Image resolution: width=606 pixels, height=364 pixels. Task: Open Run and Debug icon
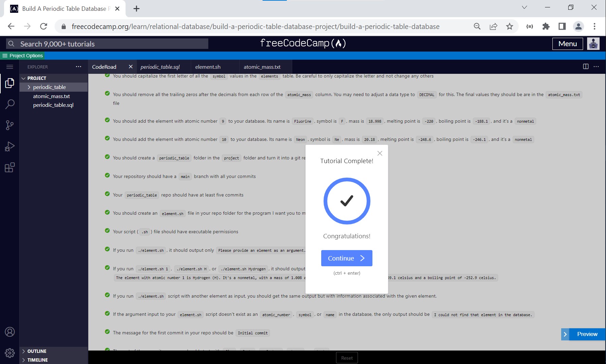click(x=10, y=146)
